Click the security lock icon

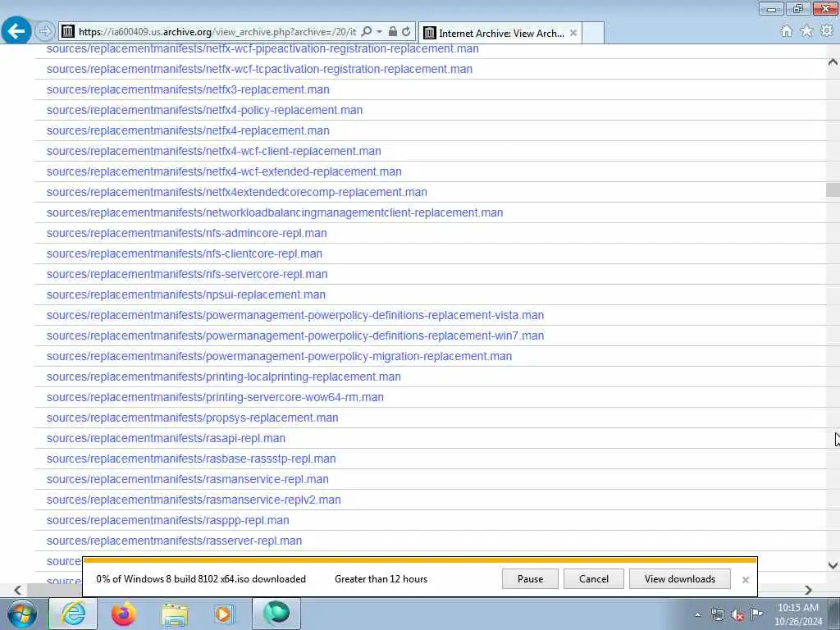(393, 32)
